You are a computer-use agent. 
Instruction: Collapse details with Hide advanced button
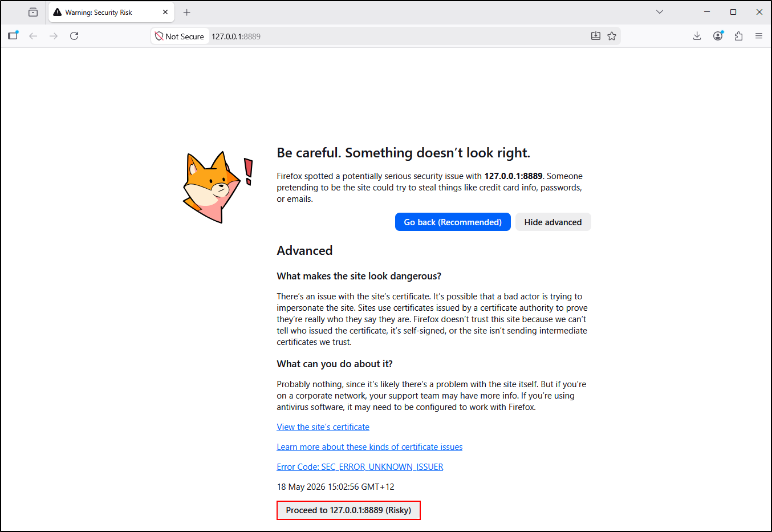click(553, 222)
